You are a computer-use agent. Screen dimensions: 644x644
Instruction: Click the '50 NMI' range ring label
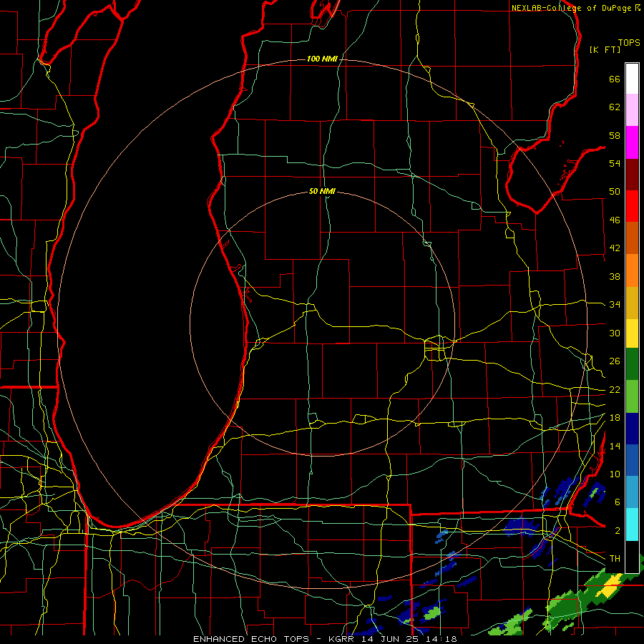coord(322,191)
